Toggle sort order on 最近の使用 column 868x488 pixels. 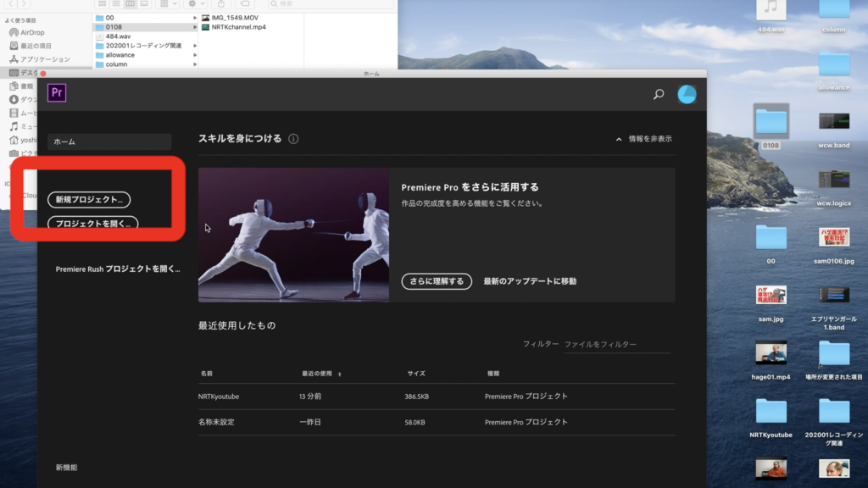pos(321,374)
